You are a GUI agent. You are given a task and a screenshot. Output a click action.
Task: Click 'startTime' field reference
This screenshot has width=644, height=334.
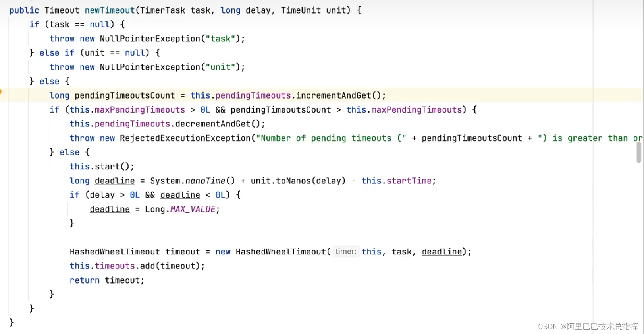point(409,181)
